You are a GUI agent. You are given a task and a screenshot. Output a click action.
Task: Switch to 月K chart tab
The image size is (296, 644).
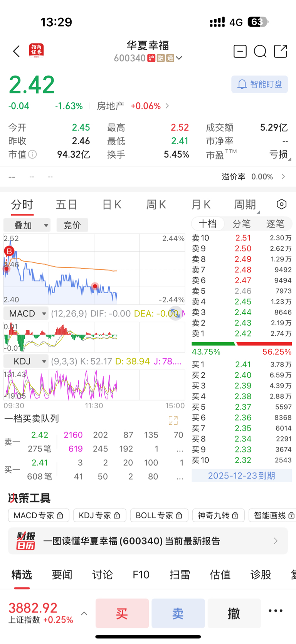pos(201,205)
